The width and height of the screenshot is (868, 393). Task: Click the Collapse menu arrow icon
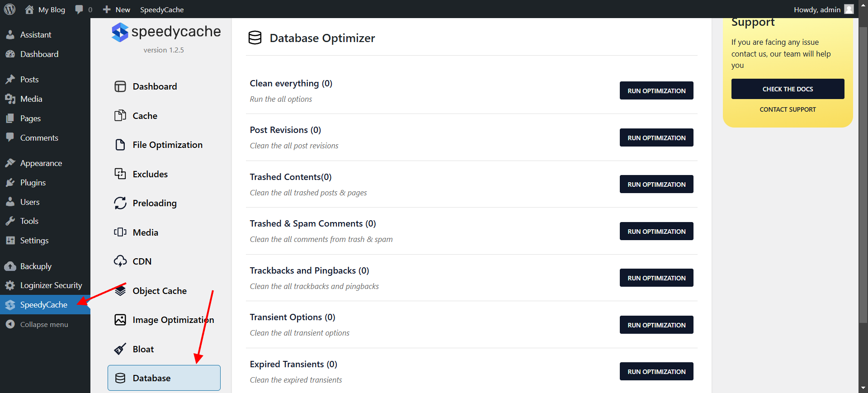(10, 324)
